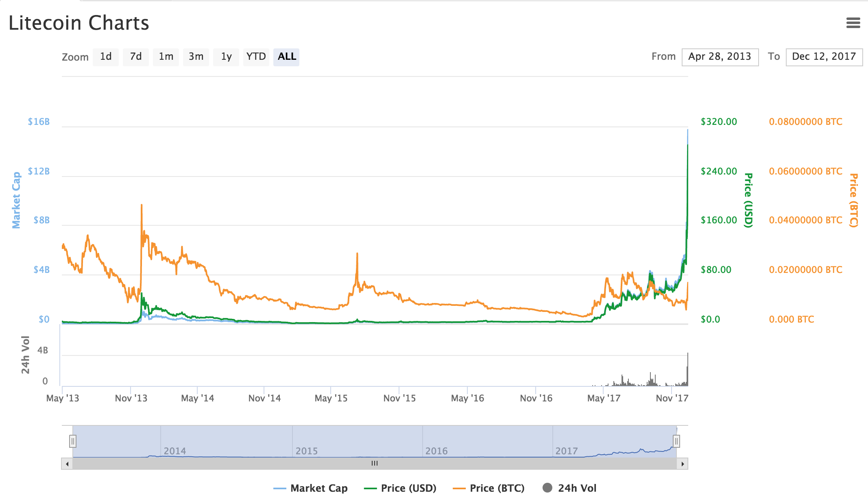Edit the To date field

coord(824,57)
